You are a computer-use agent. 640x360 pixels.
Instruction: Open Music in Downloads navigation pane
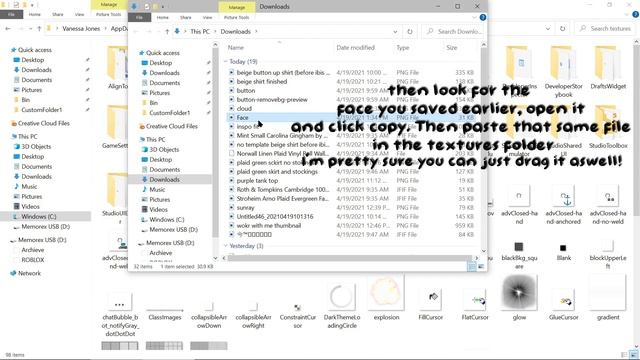click(x=157, y=190)
